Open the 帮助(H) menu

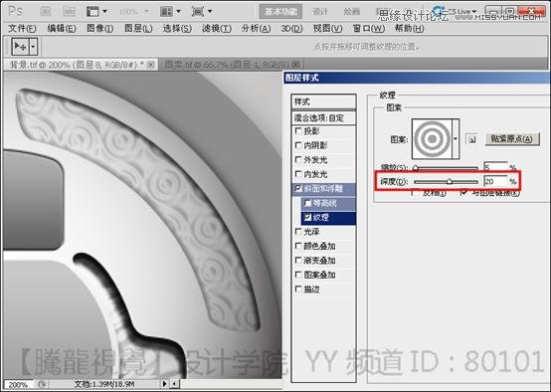tap(410, 29)
